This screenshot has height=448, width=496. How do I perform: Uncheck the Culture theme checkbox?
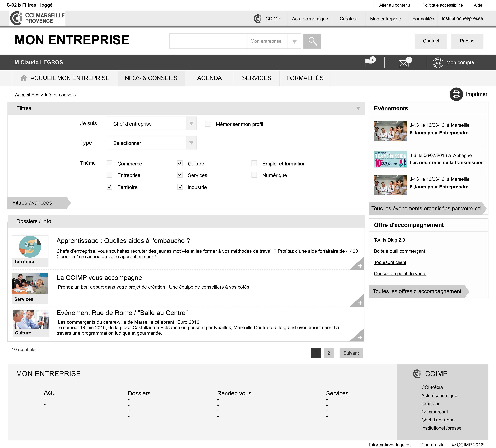(x=180, y=163)
